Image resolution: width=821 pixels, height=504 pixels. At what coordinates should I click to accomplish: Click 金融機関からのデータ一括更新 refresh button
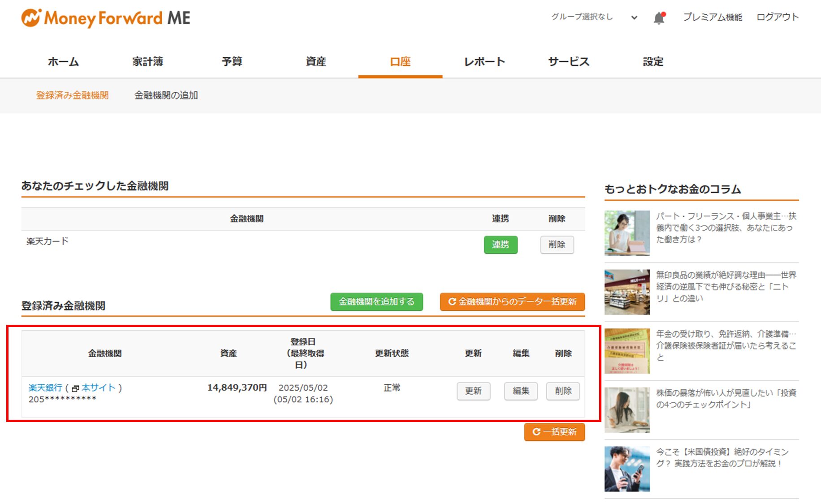[512, 302]
